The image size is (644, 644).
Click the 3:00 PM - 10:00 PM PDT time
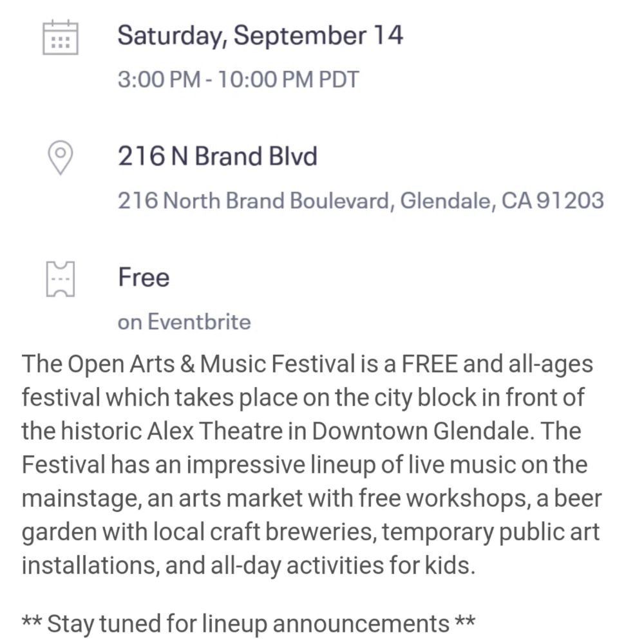[x=238, y=80]
